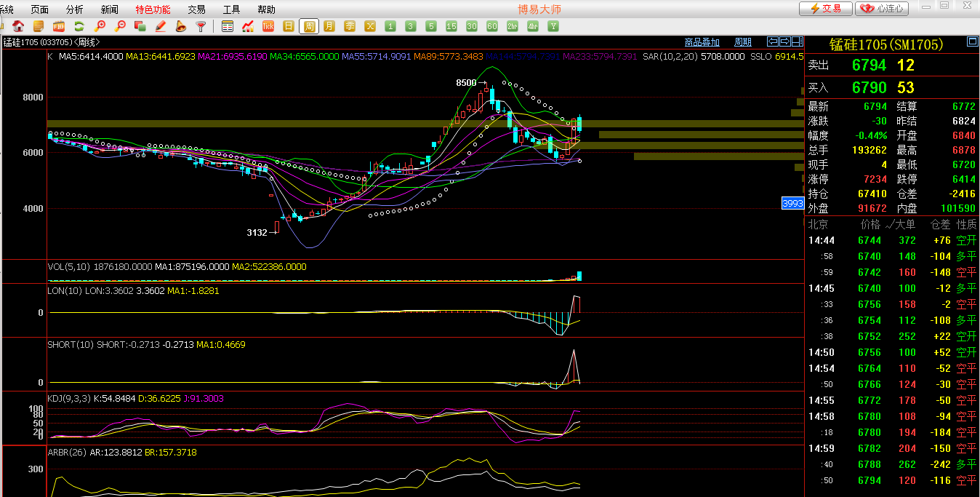Image resolution: width=980 pixels, height=497 pixels.
Task: Zoom out with the magnifier minus icon
Action: tap(121, 26)
